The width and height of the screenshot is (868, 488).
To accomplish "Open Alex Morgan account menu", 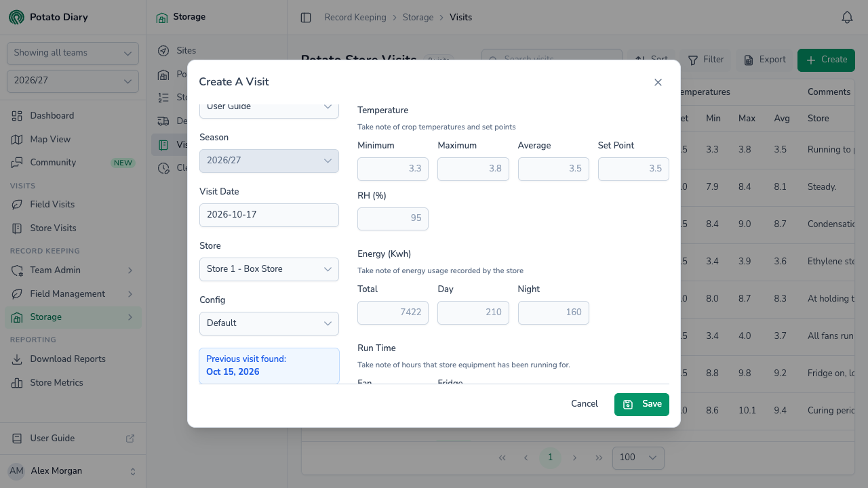I will point(73,471).
